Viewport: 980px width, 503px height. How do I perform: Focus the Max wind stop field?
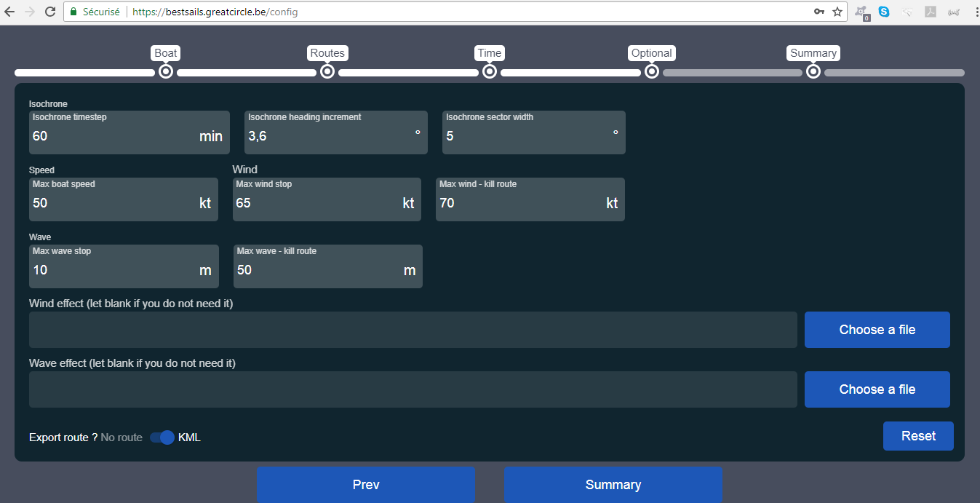click(x=316, y=203)
